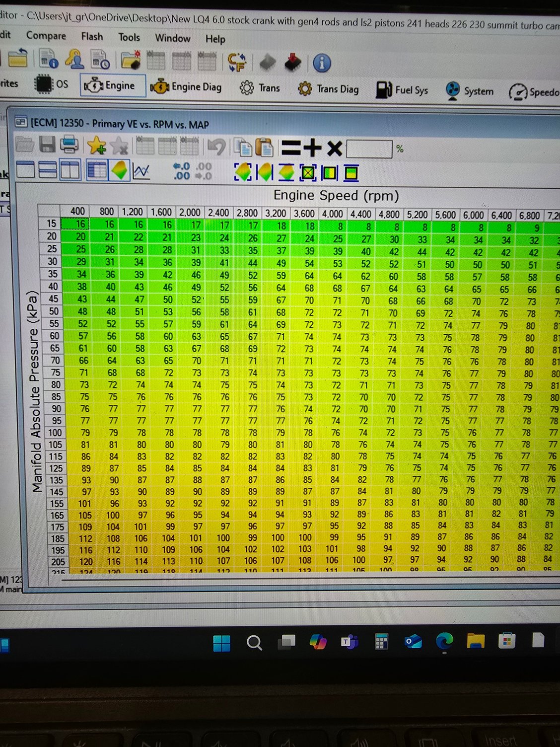Click the undo arrow icon
Screen dimensions: 560x747
(x=216, y=147)
